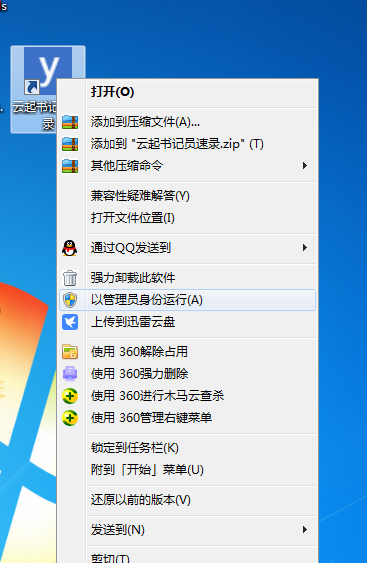
Task: Select 上传到迅雷云盘
Action: (x=187, y=322)
